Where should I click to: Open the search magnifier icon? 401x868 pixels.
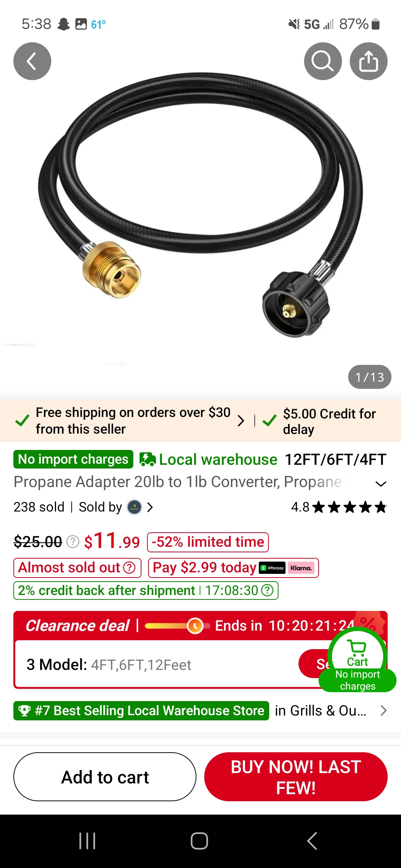(x=323, y=61)
